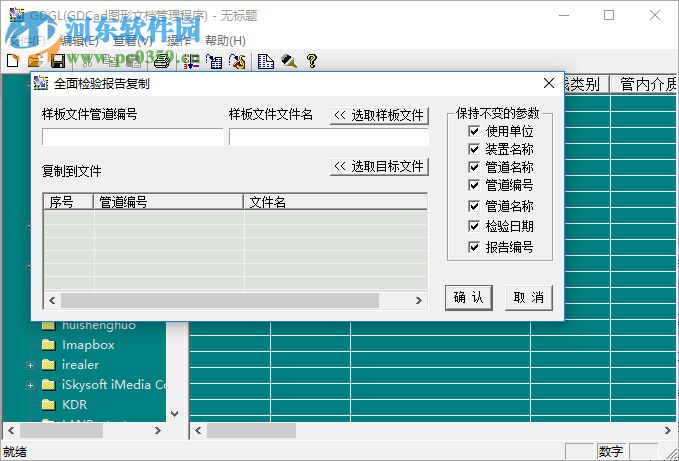Screen dimensions: 679x461
Task: Uncheck the 装置名称 checkbox
Action: (474, 149)
